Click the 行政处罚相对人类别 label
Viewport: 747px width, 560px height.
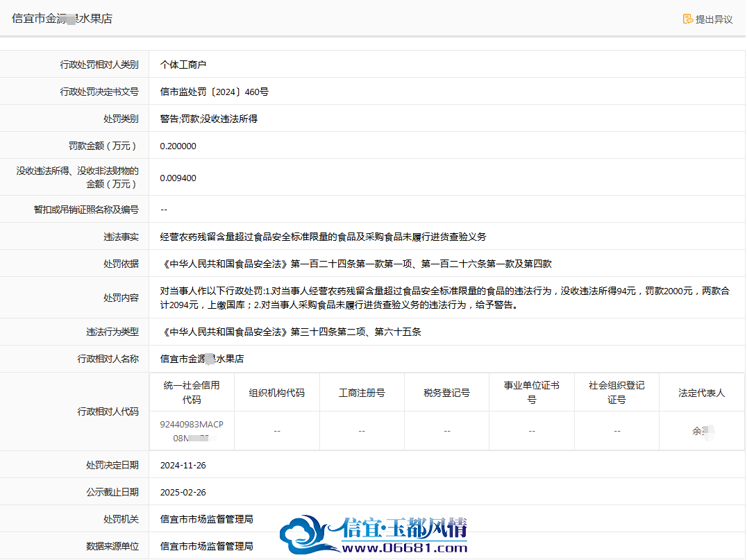pos(99,65)
